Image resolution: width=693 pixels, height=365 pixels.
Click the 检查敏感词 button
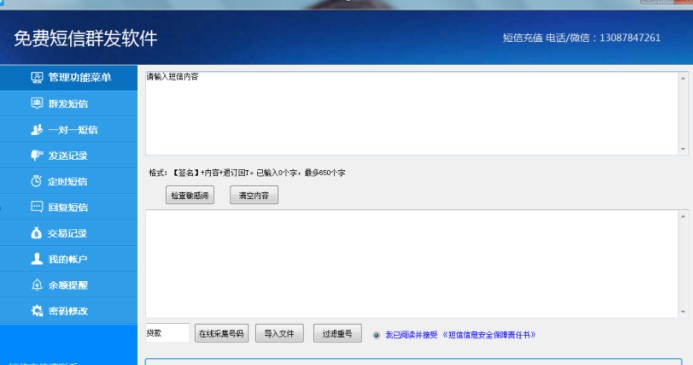190,195
